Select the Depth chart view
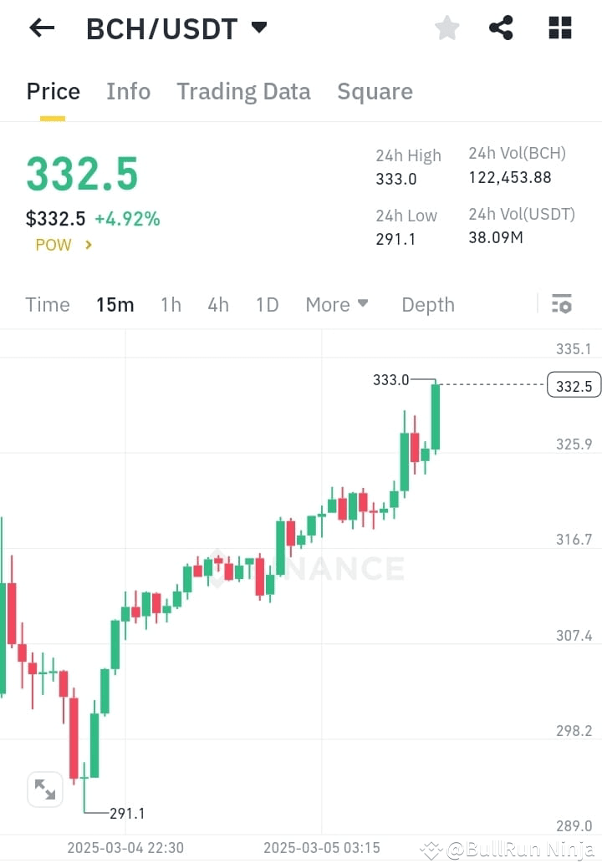 tap(427, 304)
